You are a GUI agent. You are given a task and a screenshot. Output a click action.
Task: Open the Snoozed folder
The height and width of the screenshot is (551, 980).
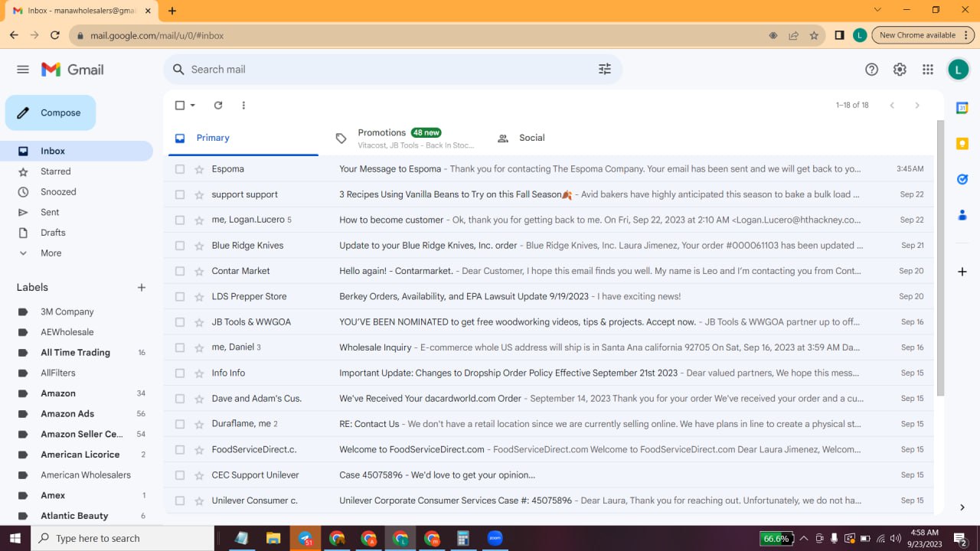(x=77, y=192)
